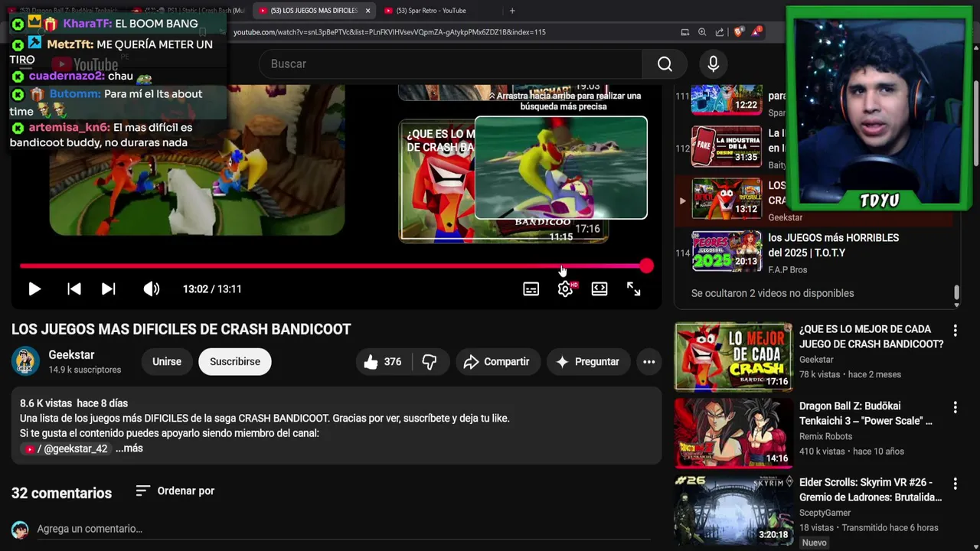This screenshot has height=551, width=980.
Task: Expand description with ...más
Action: click(x=129, y=448)
